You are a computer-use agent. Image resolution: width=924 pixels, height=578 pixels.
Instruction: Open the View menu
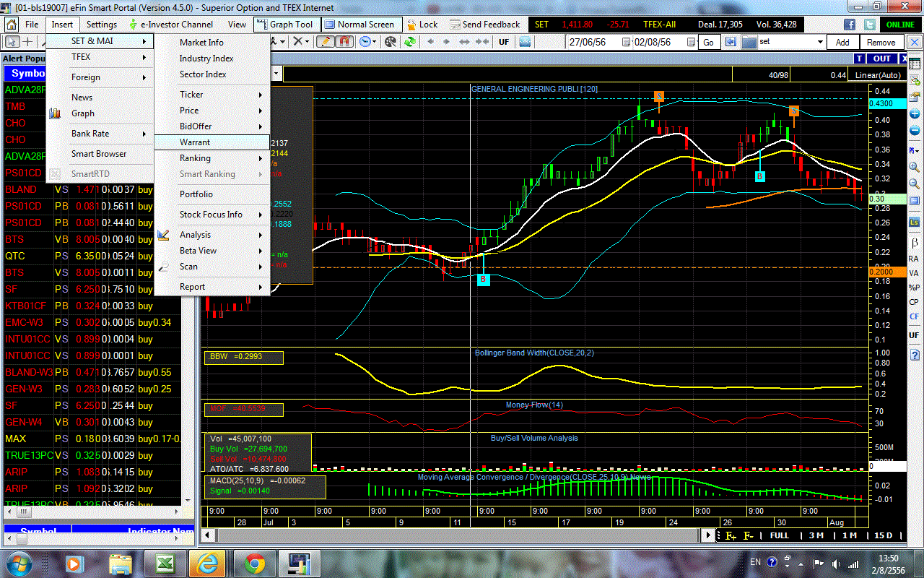click(237, 24)
